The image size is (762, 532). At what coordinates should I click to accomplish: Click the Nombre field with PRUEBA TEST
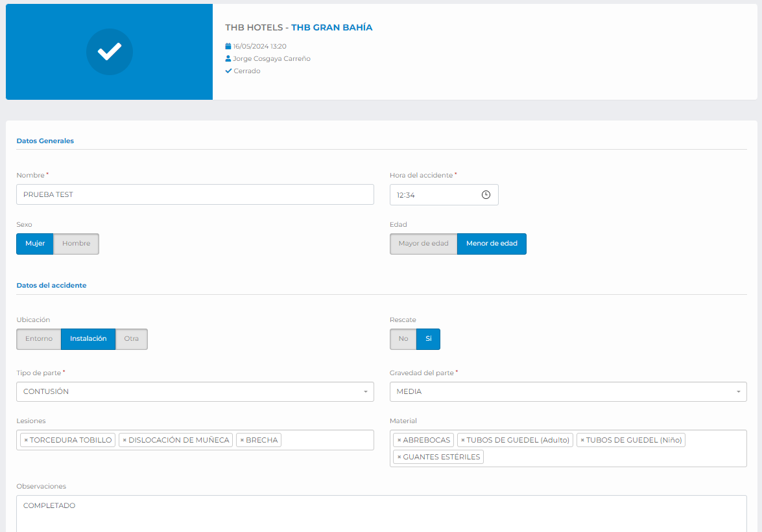tap(195, 194)
